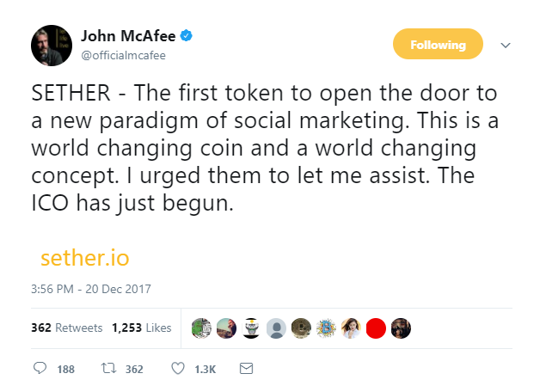Click the last liker avatar in the row

point(401,328)
